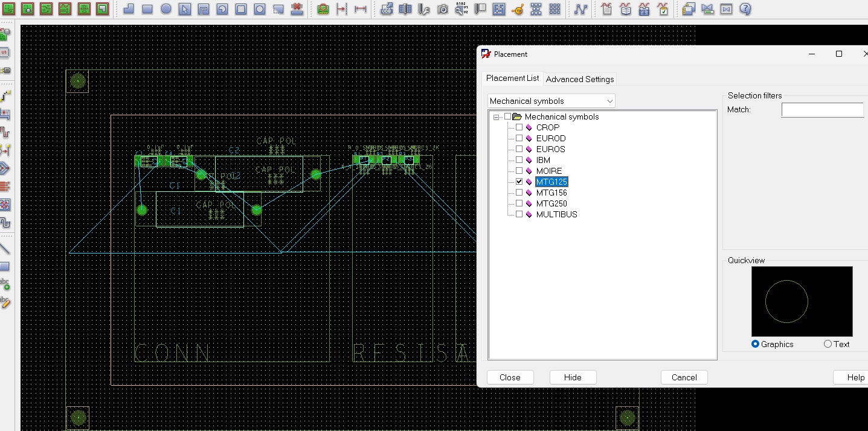Open the Mechanical symbols dropdown
The image size is (868, 431).
pos(609,101)
